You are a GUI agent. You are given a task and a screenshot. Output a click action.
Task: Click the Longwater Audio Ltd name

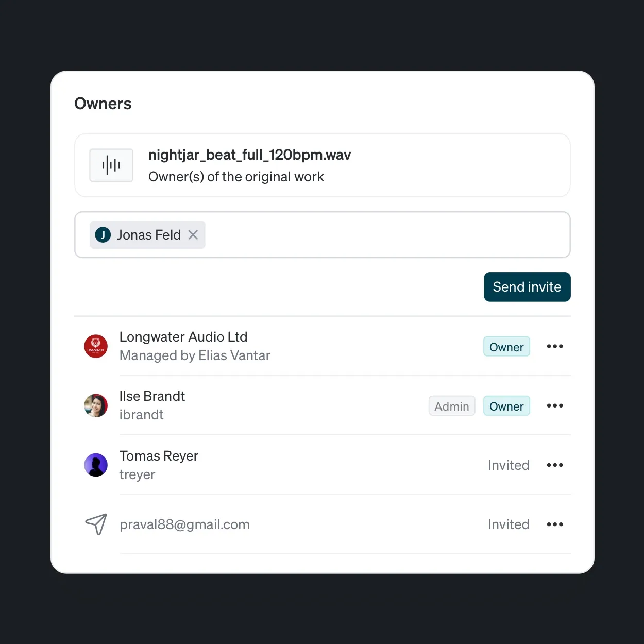click(183, 337)
